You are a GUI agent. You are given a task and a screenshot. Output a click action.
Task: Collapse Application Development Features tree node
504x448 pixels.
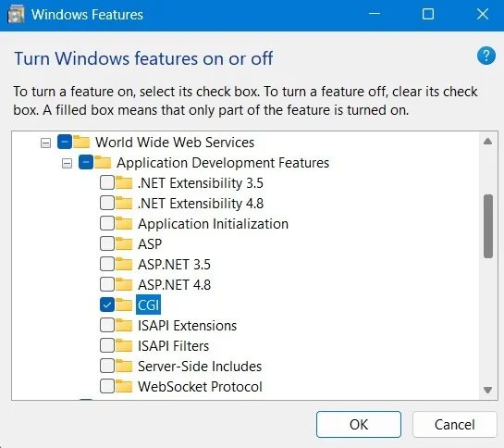coord(67,163)
